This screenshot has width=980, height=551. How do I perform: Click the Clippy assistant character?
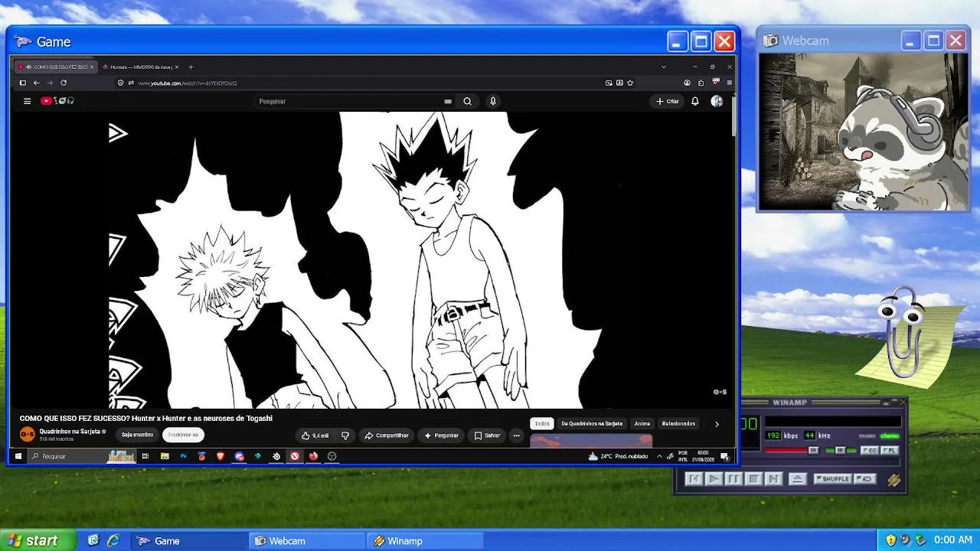click(x=903, y=333)
